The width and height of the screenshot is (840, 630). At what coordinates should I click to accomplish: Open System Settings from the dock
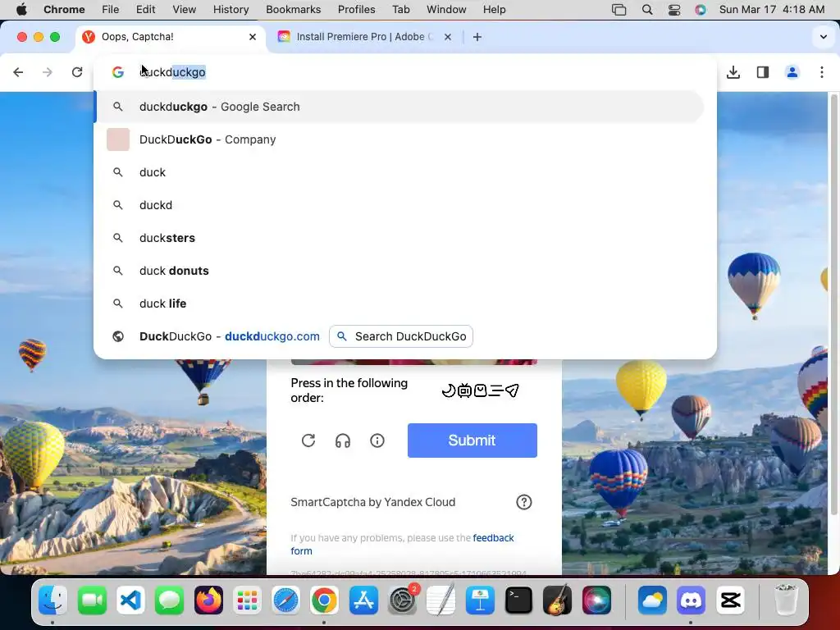pyautogui.click(x=402, y=600)
